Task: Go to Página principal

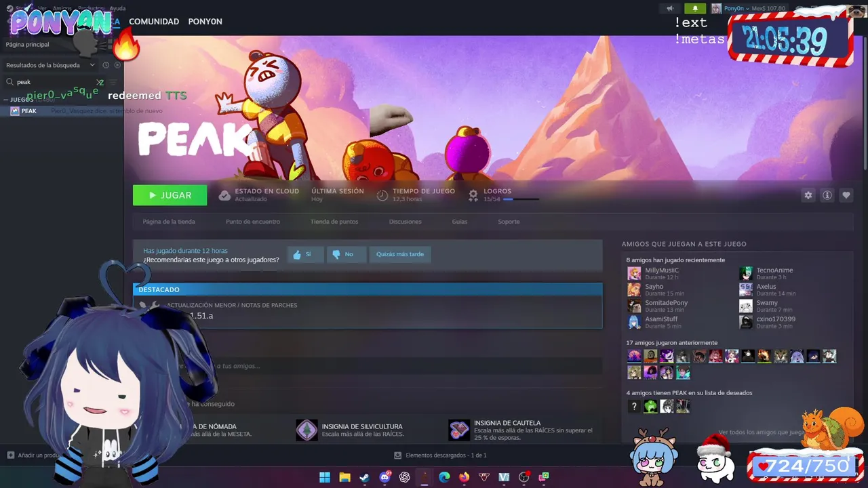Action: tap(27, 45)
